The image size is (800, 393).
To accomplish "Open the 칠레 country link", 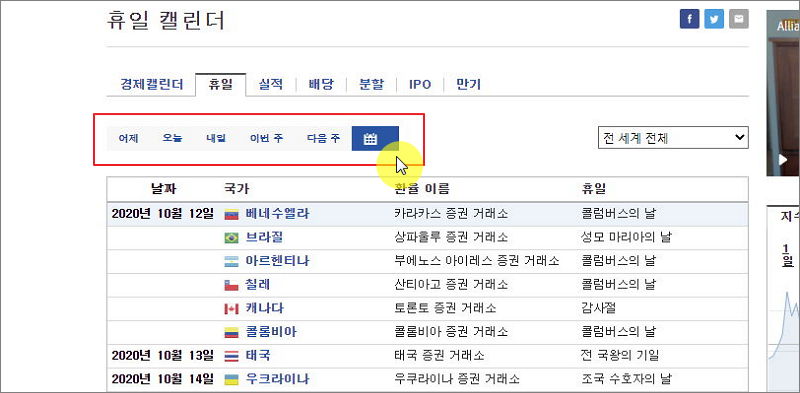I will (x=258, y=285).
